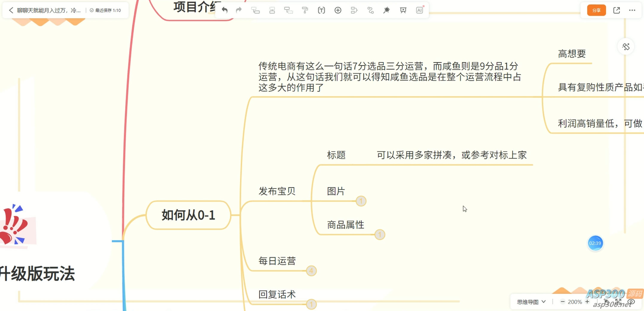Viewport: 644px width, 311px height.
Task: Expand collapsed children of 每日运营 node
Action: pos(311,271)
